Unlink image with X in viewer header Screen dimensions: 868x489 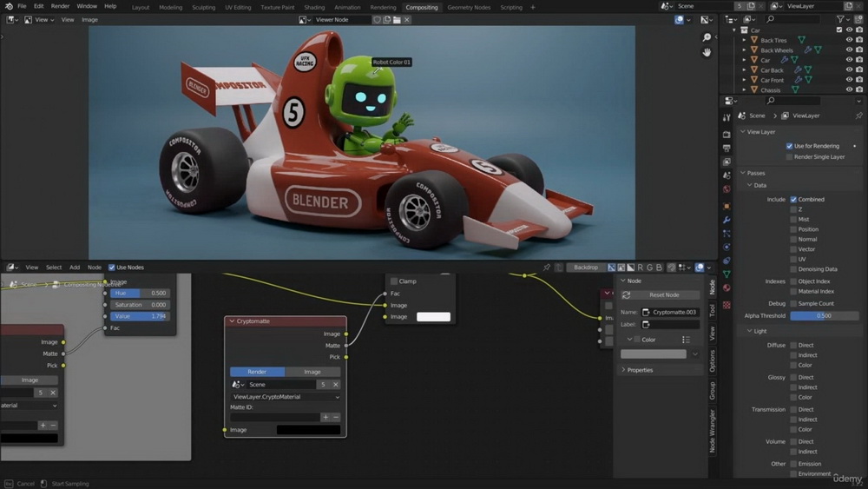(407, 19)
